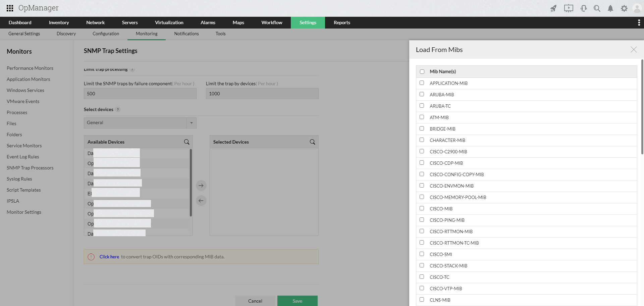644x306 pixels.
Task: Open the vertical three-dot menu
Action: (x=639, y=22)
